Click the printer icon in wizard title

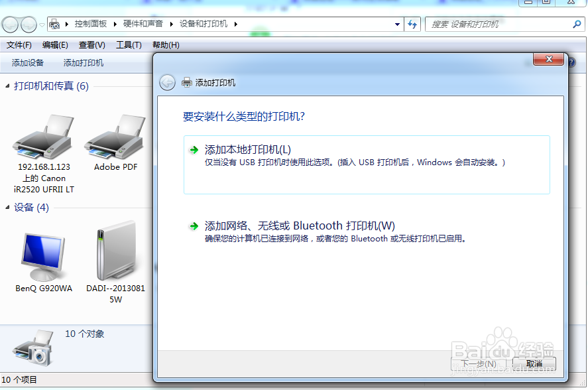coord(187,83)
